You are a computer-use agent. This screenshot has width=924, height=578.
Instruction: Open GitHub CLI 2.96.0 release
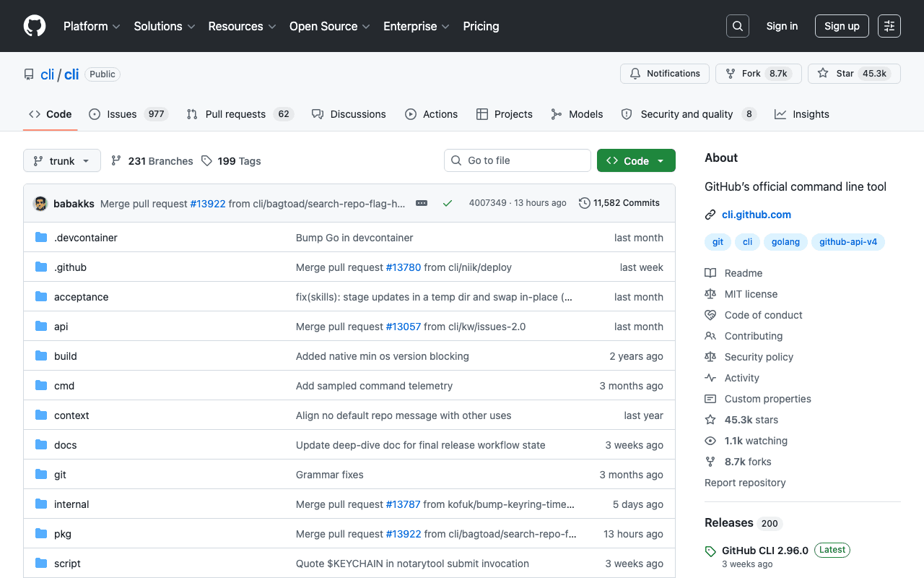[765, 551]
